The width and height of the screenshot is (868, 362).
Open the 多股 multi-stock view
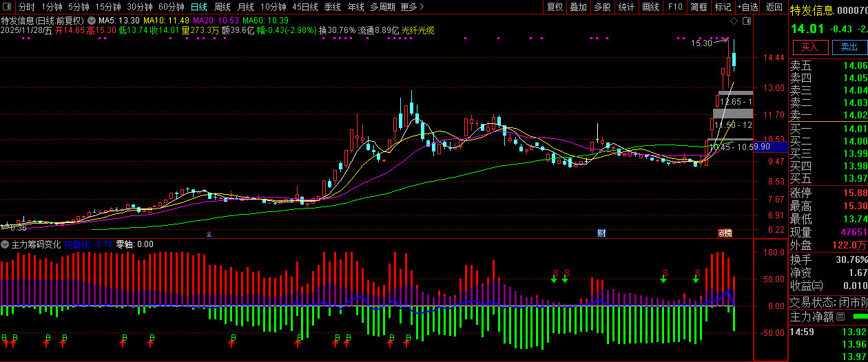[602, 7]
